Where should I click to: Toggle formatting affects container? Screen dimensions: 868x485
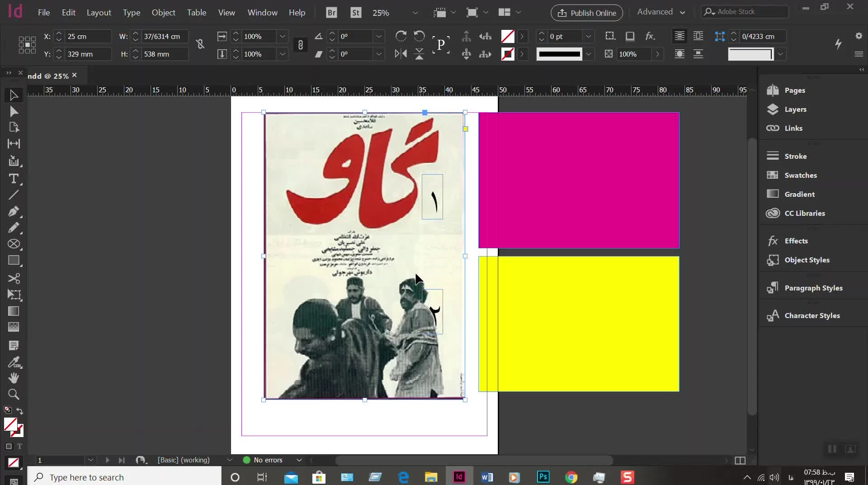9,446
